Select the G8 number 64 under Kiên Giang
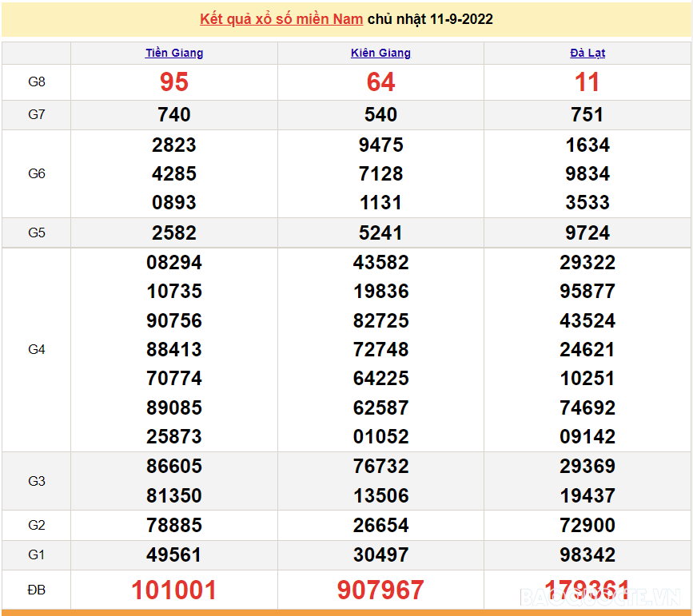Screen dimensions: 693x616 click(380, 82)
